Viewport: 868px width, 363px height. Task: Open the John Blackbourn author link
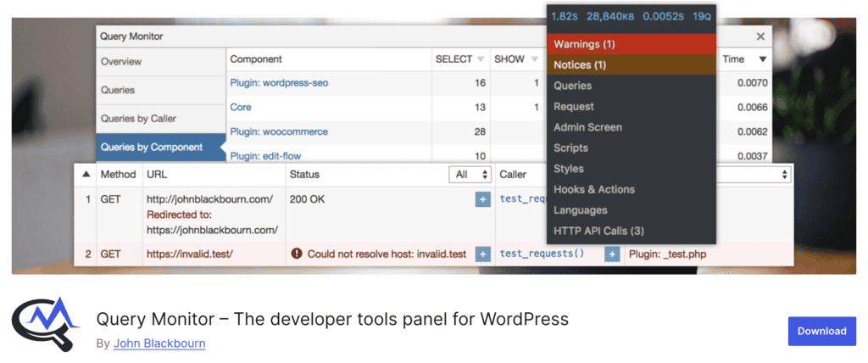point(159,343)
